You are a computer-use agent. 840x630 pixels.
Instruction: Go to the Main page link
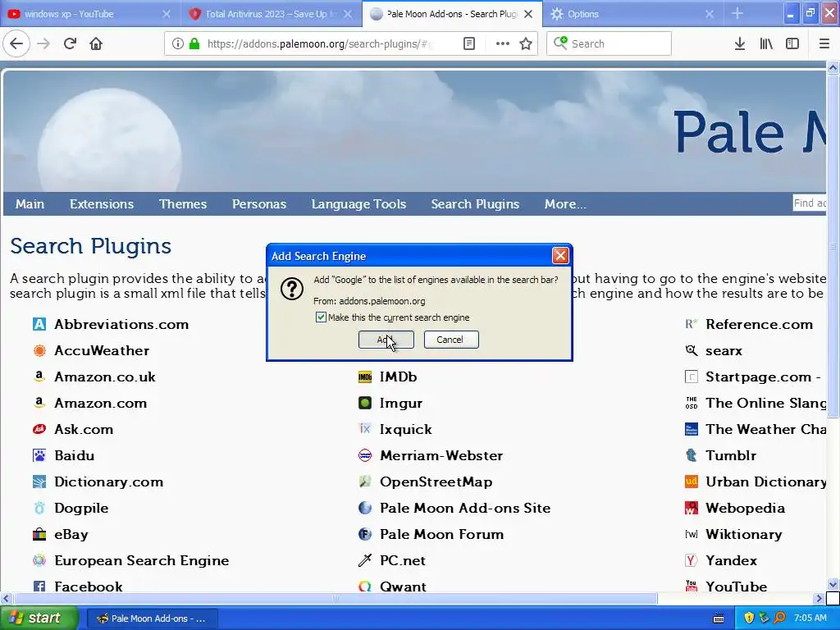coord(30,204)
